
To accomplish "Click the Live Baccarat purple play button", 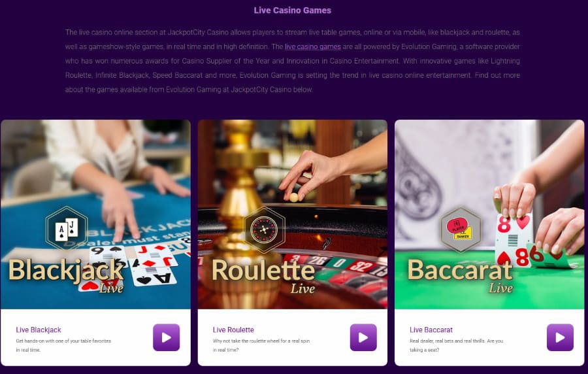I will tap(560, 337).
